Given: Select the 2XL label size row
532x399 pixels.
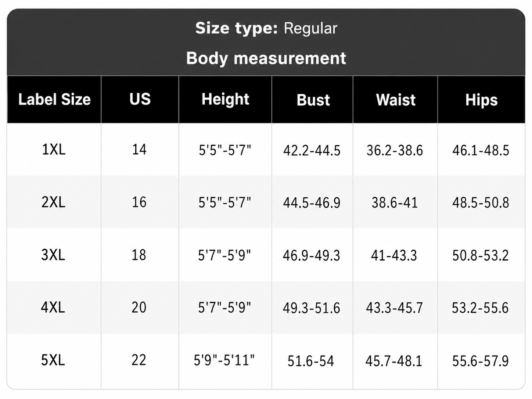Looking at the screenshot, I should pos(266,202).
